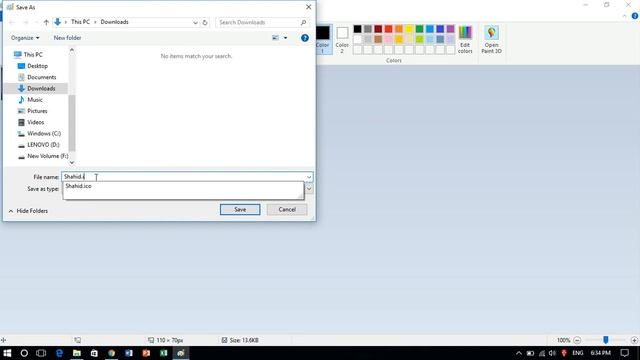Click This PC in the address path

(80, 22)
